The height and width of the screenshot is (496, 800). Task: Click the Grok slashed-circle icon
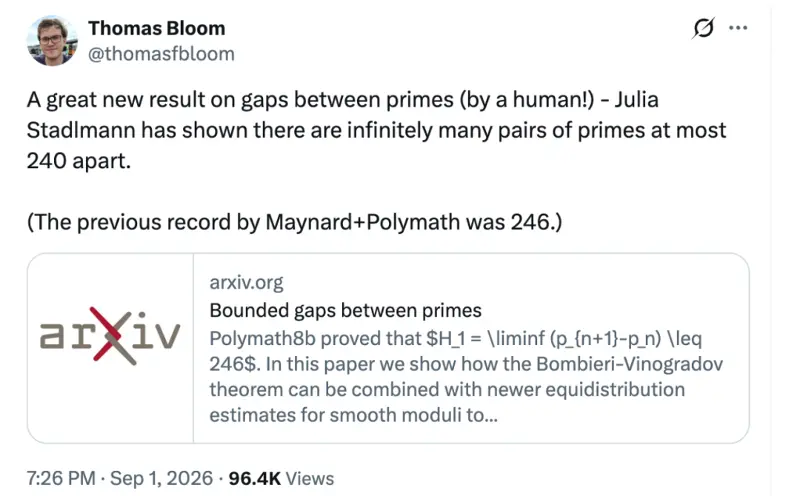coord(703,28)
